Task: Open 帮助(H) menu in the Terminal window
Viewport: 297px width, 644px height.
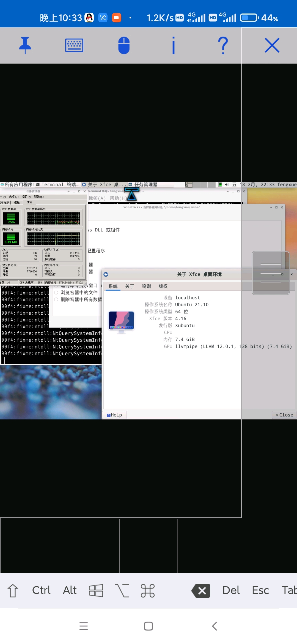Action: [118, 198]
